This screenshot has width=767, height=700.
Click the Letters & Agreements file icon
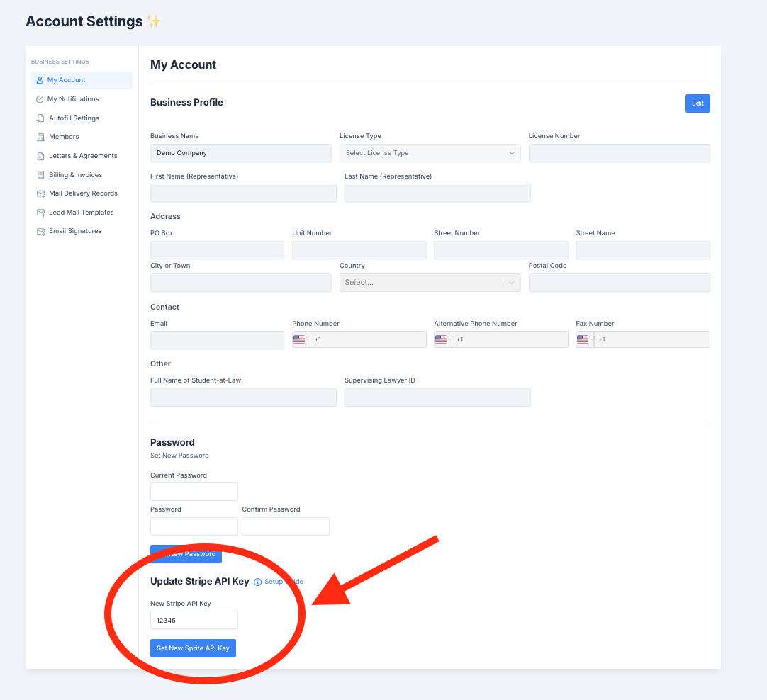(41, 156)
